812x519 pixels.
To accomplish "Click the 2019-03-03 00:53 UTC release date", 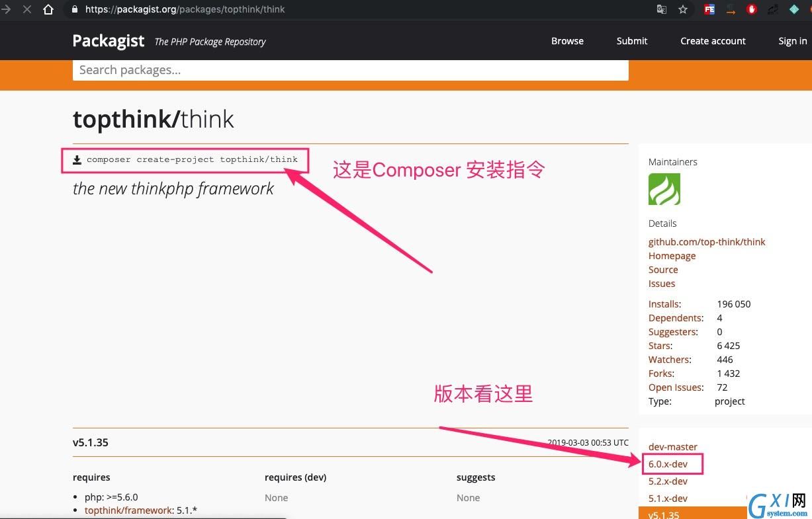I will (588, 443).
